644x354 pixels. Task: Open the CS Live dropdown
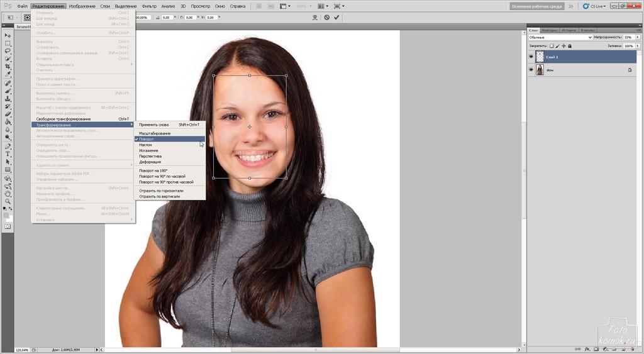point(594,6)
